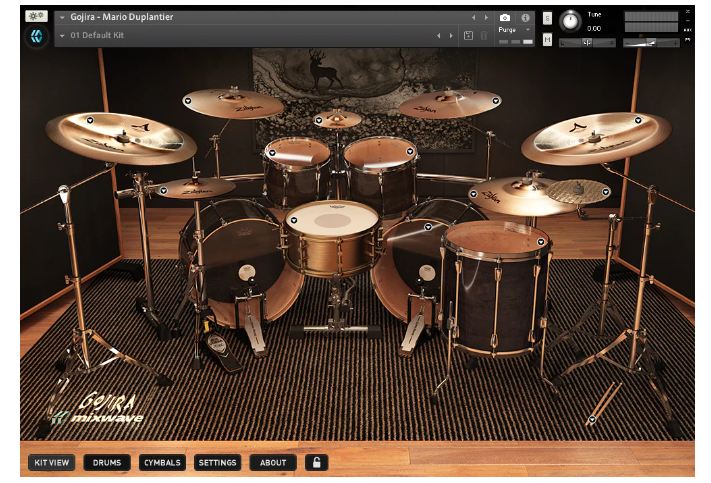Switch to the CYMBALS tab
The image size is (711, 483).
pos(162,463)
